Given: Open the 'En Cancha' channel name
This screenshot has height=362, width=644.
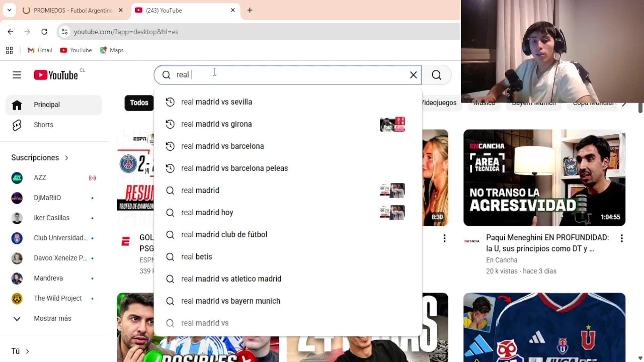Looking at the screenshot, I should click(502, 260).
